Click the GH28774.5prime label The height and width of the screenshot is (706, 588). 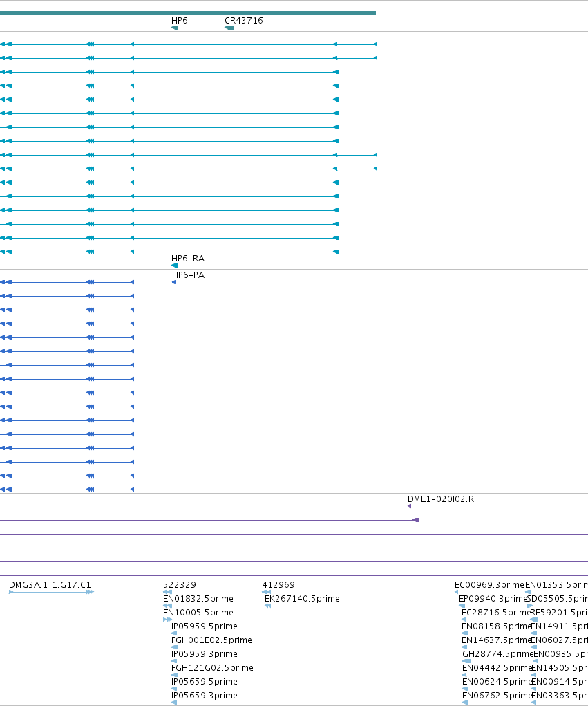pyautogui.click(x=497, y=653)
